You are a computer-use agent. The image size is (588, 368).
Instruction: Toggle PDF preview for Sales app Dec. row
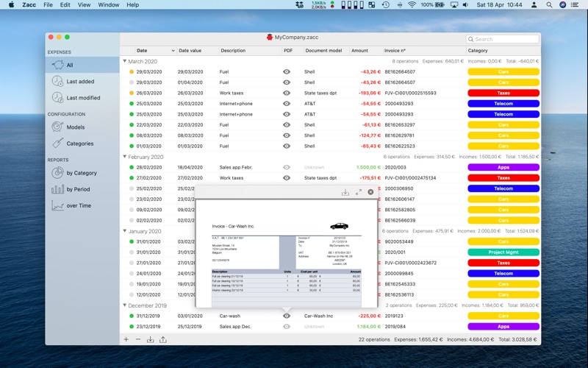(x=287, y=327)
